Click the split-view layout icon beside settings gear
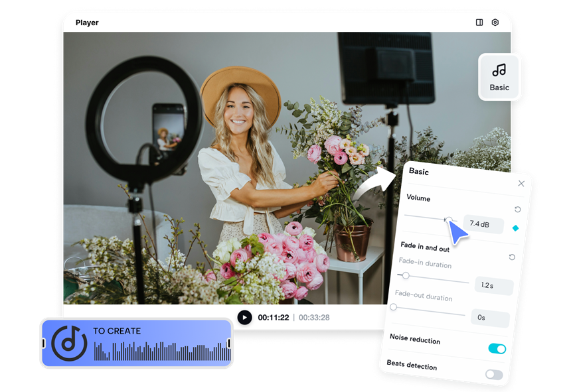Viewport: 573px width, 392px height. point(479,22)
